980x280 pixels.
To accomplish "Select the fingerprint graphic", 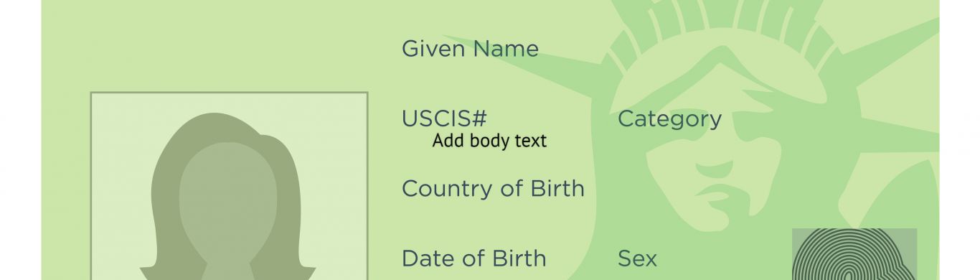I will pyautogui.click(x=854, y=254).
